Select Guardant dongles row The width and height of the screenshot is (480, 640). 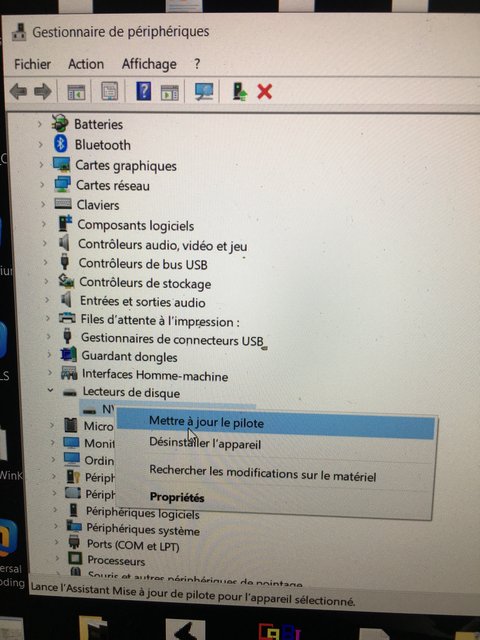pos(129,356)
